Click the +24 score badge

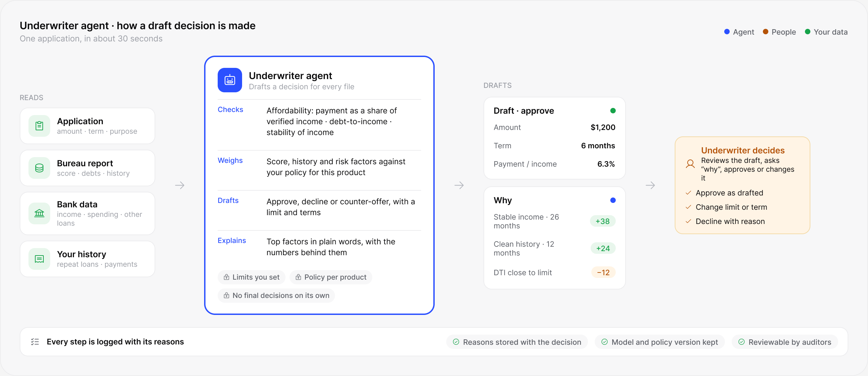(x=603, y=248)
